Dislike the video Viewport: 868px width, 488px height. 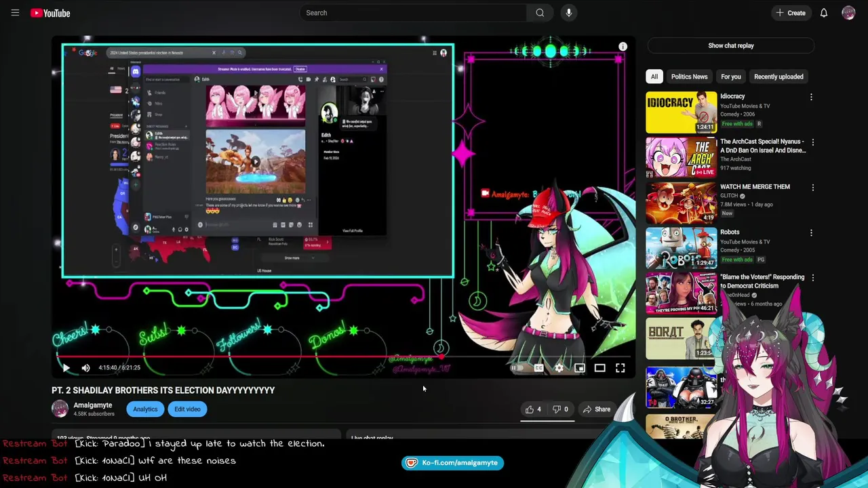560,409
